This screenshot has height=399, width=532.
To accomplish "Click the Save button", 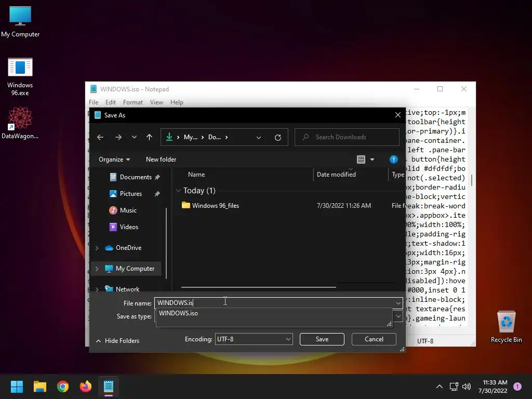I will tap(322, 339).
